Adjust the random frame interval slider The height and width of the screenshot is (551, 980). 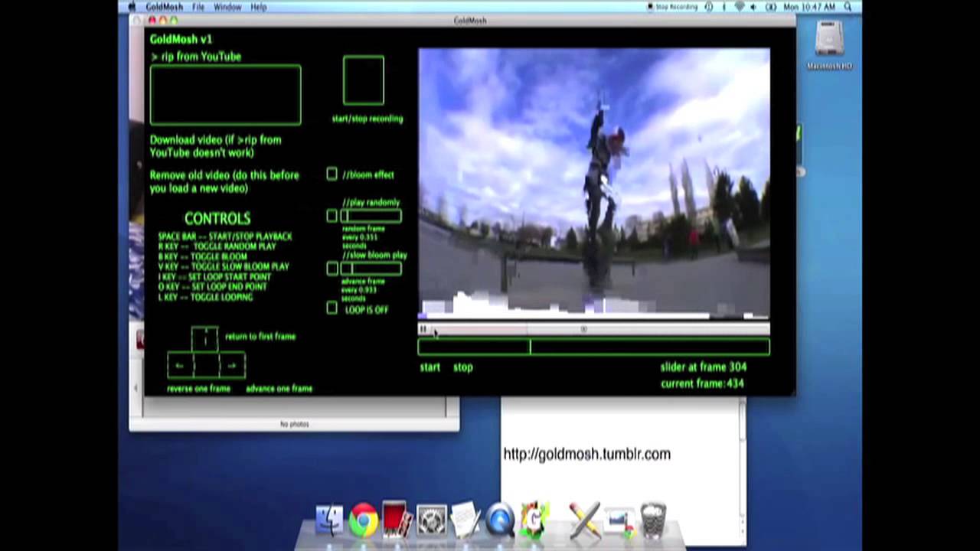(x=371, y=217)
